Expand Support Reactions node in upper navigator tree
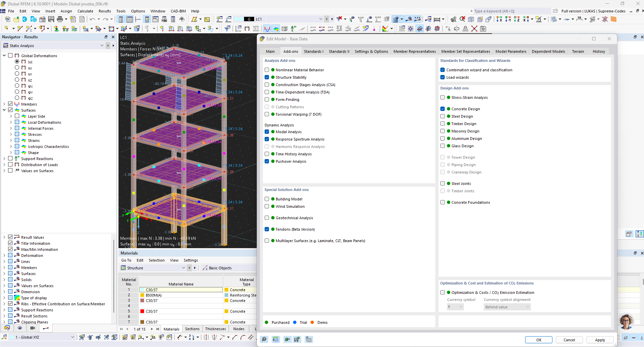This screenshot has height=347, width=644. (4, 158)
